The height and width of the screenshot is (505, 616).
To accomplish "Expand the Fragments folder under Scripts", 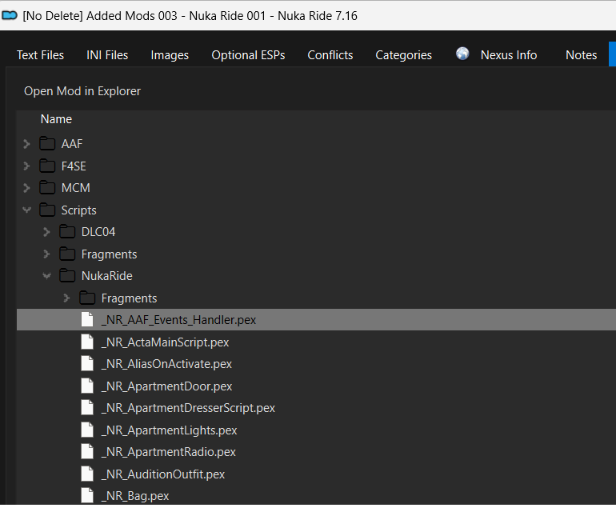I will pyautogui.click(x=46, y=254).
